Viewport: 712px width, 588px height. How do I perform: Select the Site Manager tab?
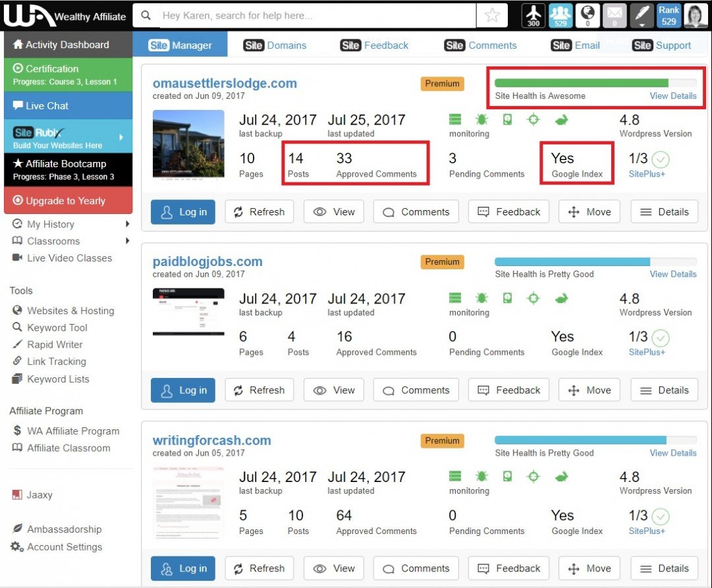coord(180,45)
